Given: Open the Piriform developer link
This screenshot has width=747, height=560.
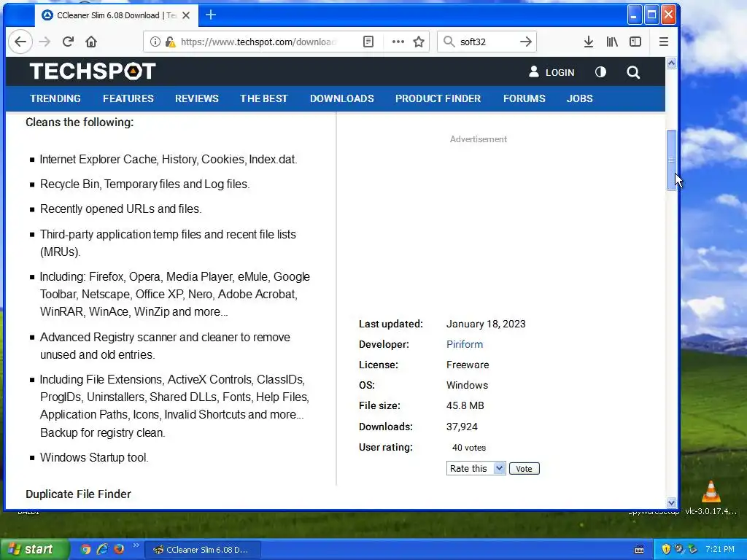Looking at the screenshot, I should [x=465, y=344].
